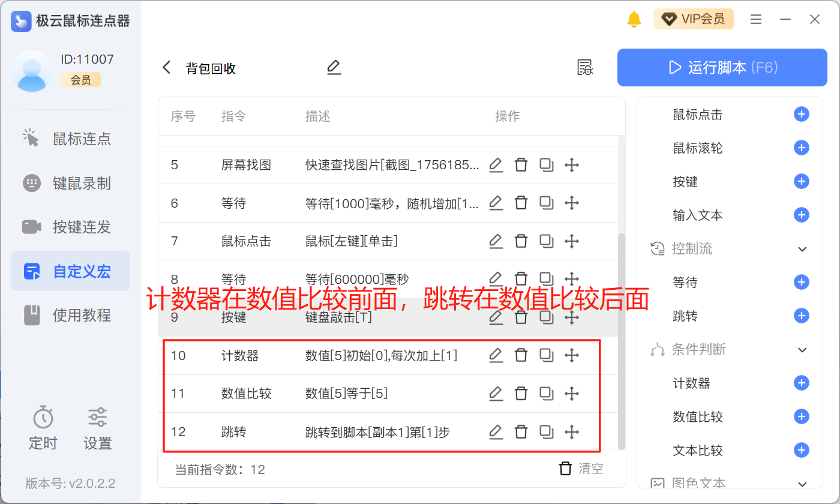The height and width of the screenshot is (504, 840).
Task: Click 清空 to clear all instructions
Action: (581, 469)
